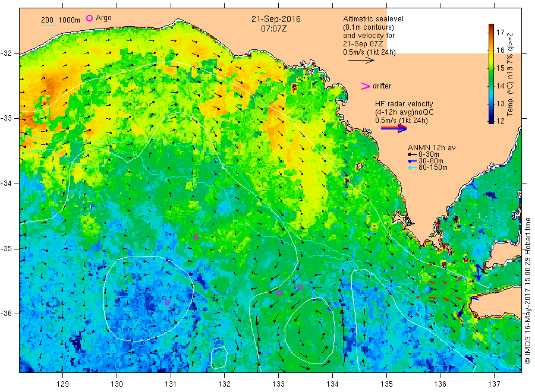The width and height of the screenshot is (535, 392).
Task: Click the 130 longitude axis label
Action: tap(117, 384)
